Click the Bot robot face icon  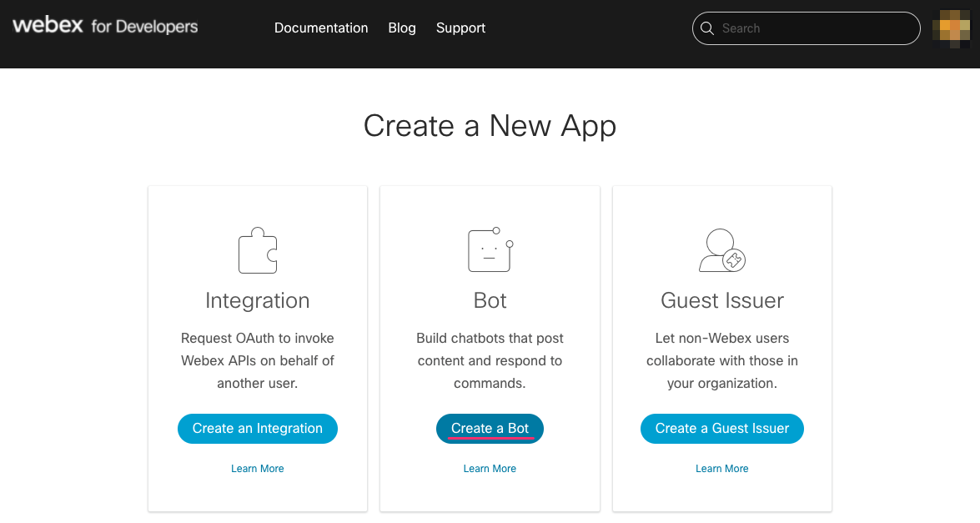(490, 249)
